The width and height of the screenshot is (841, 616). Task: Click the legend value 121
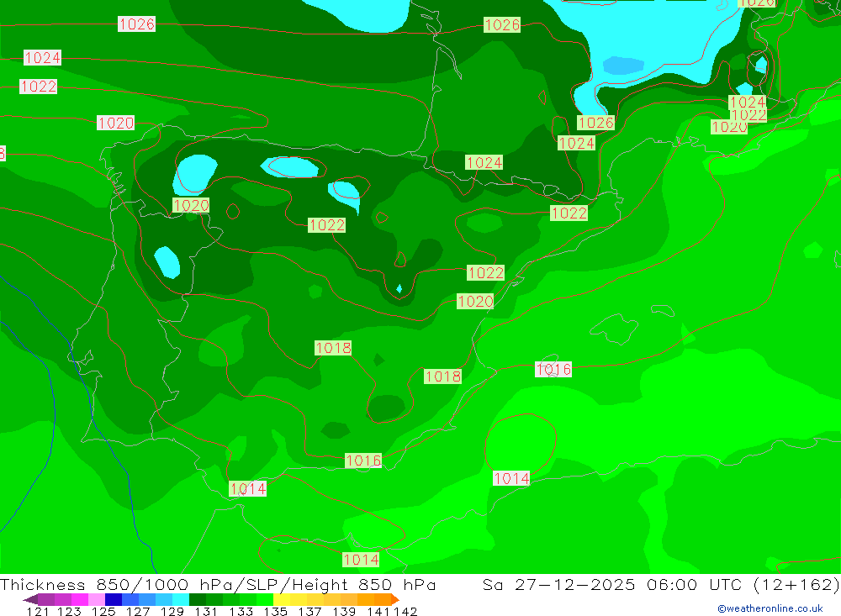[38, 611]
